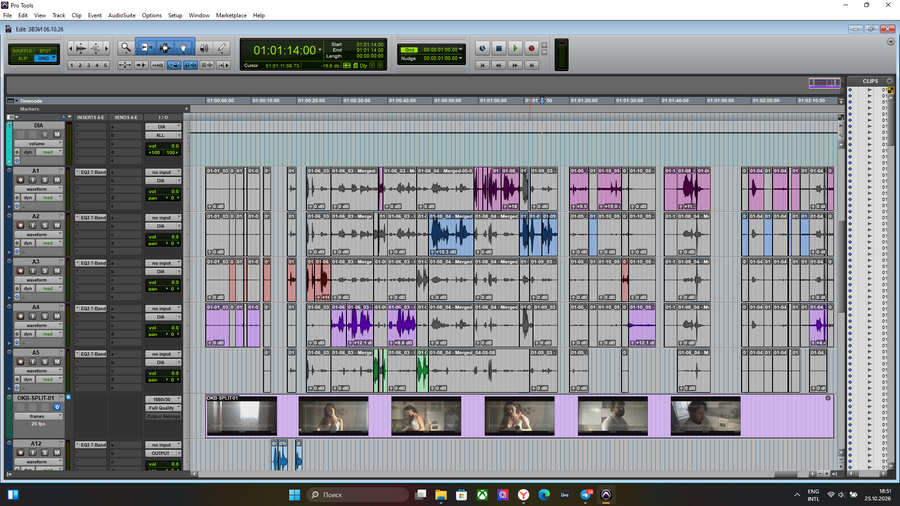Click the A3 track name
900x506 pixels.
coord(36,262)
